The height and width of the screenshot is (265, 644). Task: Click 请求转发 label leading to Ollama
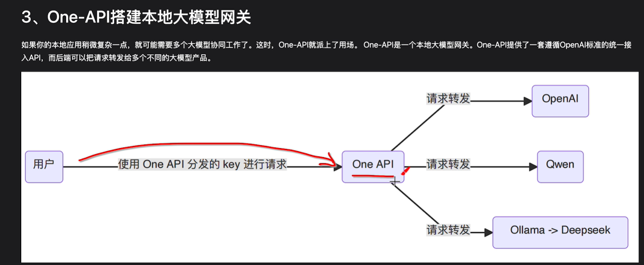[x=448, y=230]
